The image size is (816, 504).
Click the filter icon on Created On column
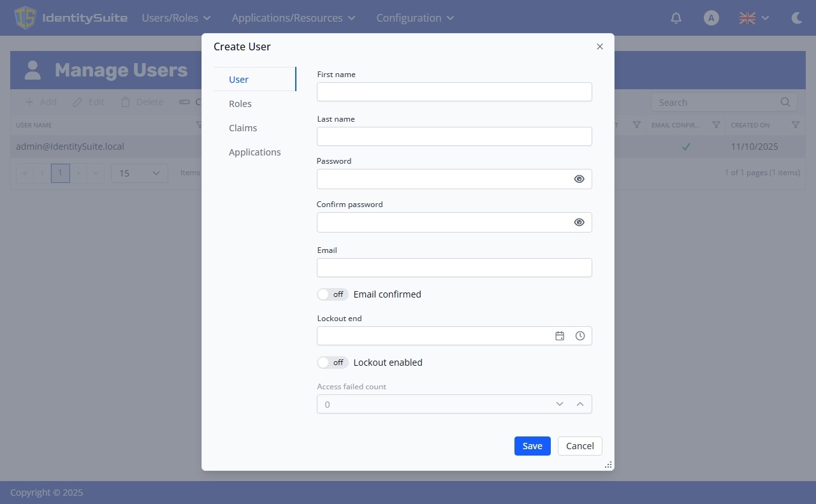tap(796, 125)
